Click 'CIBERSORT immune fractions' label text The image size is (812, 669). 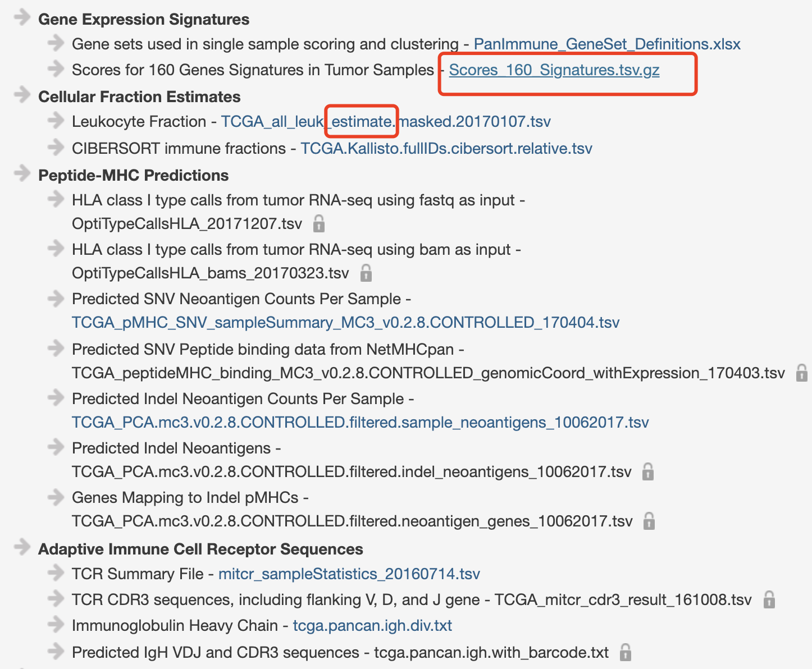click(x=179, y=149)
